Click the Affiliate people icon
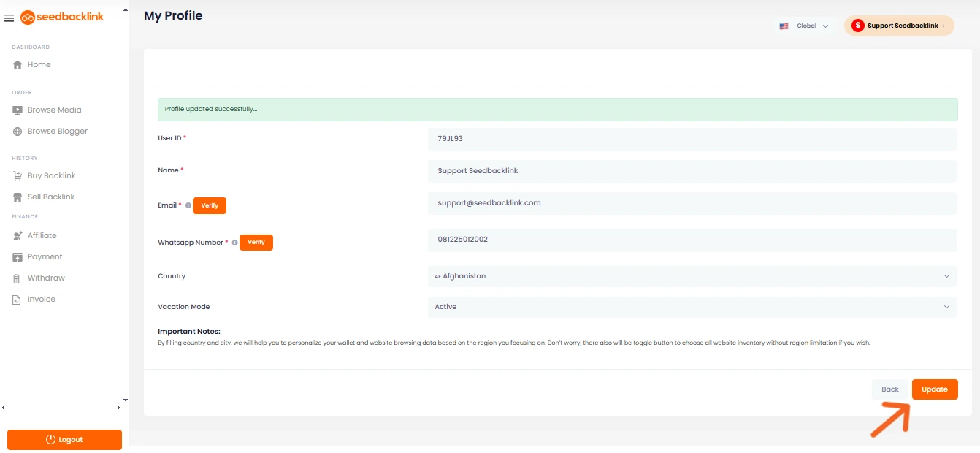Viewport: 980px width, 453px height. tap(18, 236)
